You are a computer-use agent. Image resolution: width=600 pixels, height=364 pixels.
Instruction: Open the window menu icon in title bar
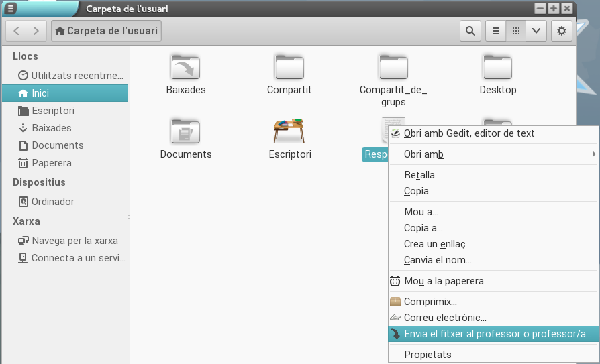[11, 9]
